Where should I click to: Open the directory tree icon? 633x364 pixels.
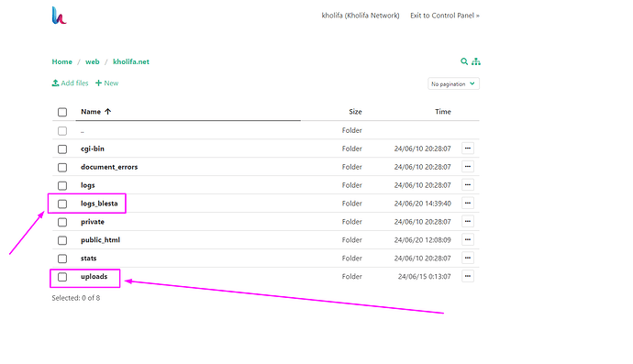pos(476,61)
